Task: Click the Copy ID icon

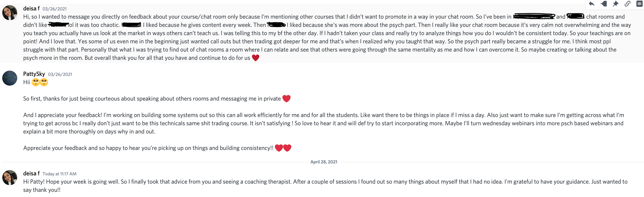Action: point(639,4)
